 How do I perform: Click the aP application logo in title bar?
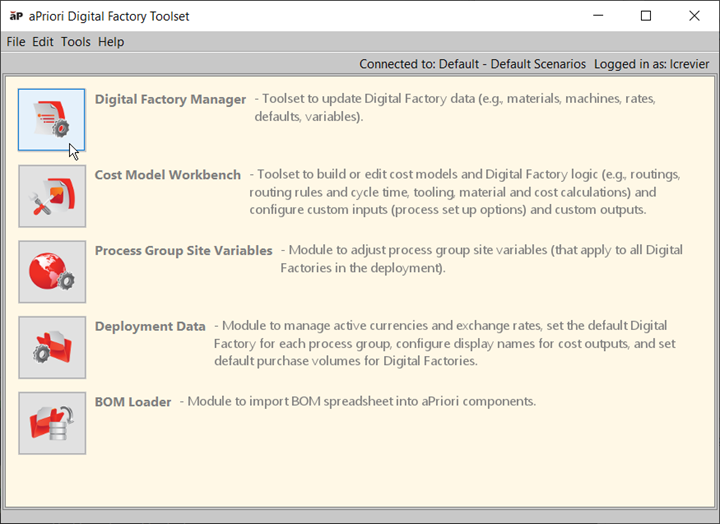pyautogui.click(x=16, y=16)
